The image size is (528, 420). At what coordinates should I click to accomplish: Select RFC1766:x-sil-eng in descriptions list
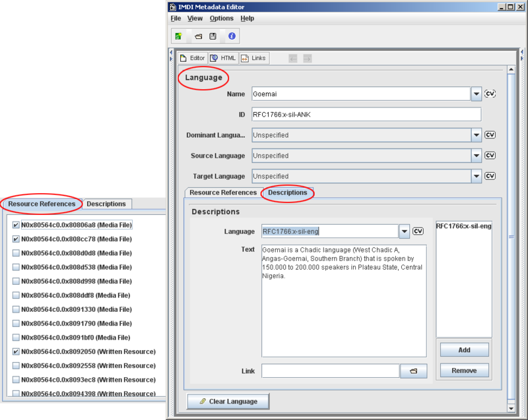[464, 226]
